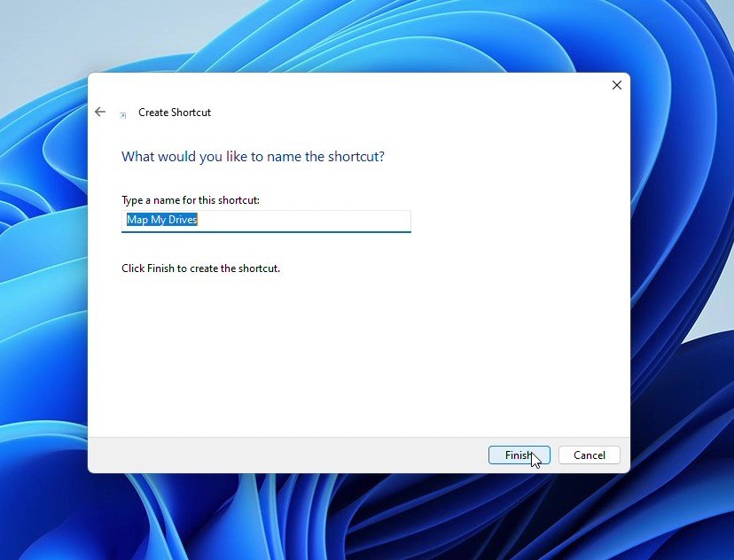Viewport: 734px width, 560px height.
Task: Close the Create Shortcut dialog
Action: click(616, 85)
